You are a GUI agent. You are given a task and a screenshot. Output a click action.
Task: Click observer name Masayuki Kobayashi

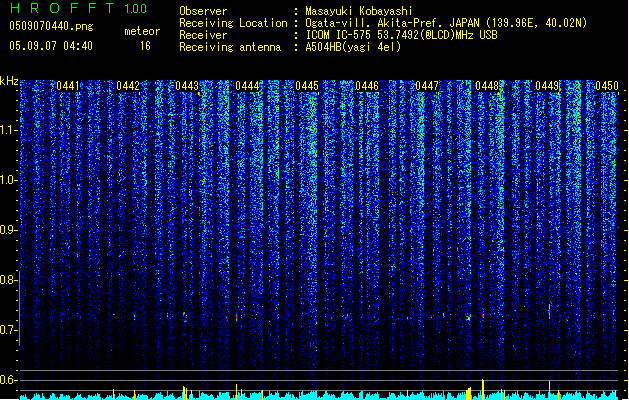(359, 11)
